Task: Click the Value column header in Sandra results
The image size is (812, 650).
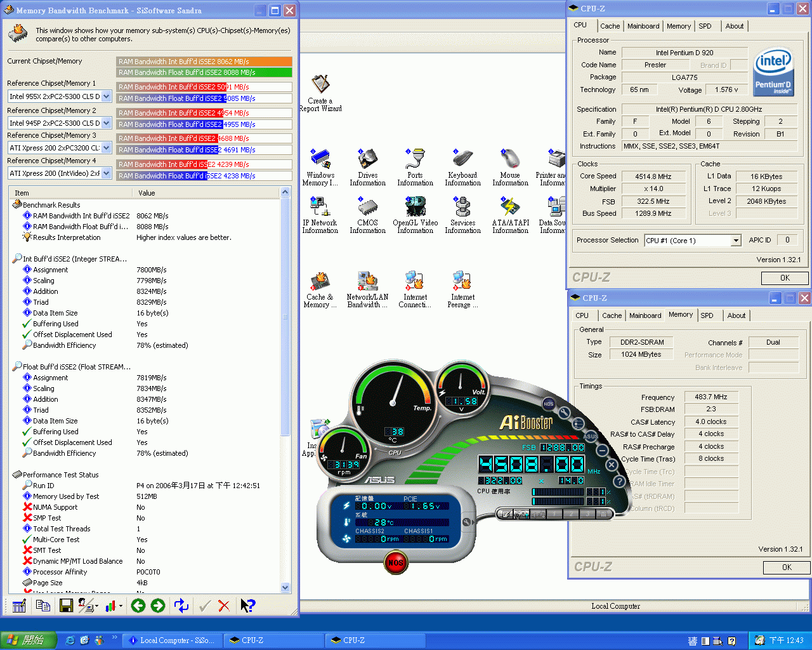Action: tap(206, 193)
